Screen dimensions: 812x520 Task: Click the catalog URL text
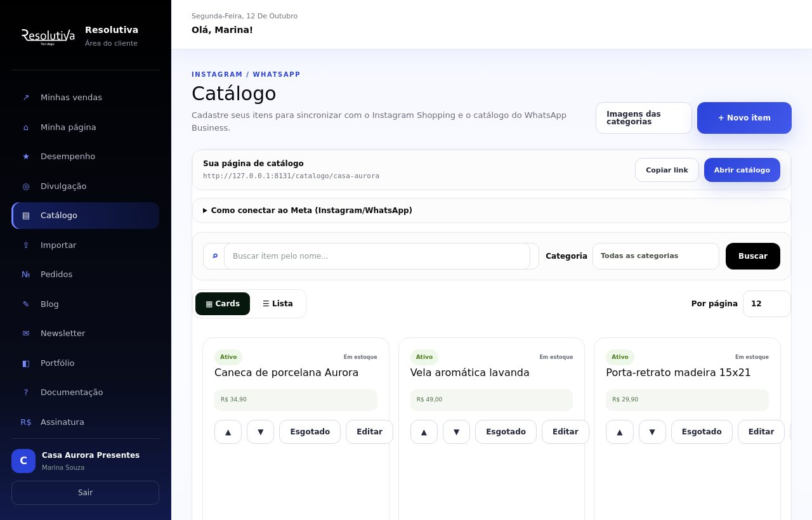[291, 176]
